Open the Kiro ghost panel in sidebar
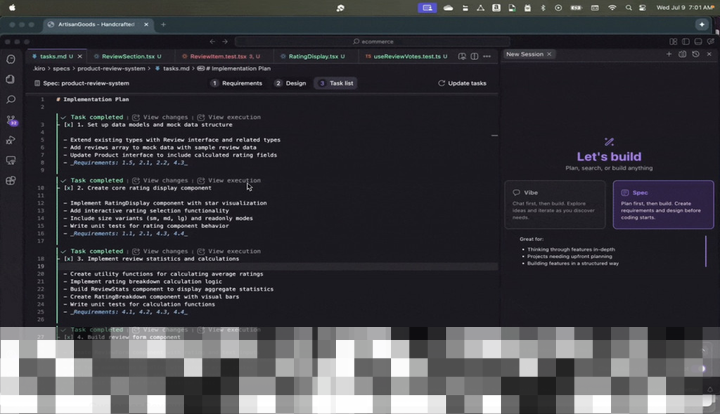The height and width of the screenshot is (414, 720). click(11, 59)
